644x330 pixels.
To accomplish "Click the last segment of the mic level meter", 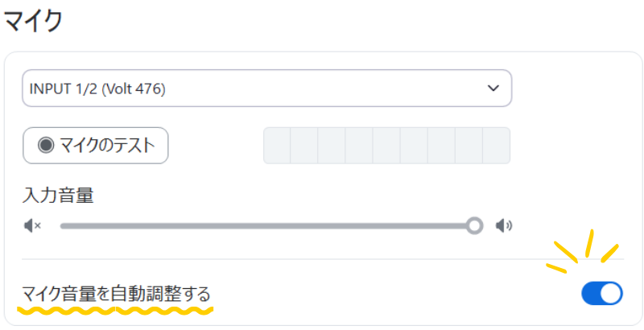I will (496, 146).
